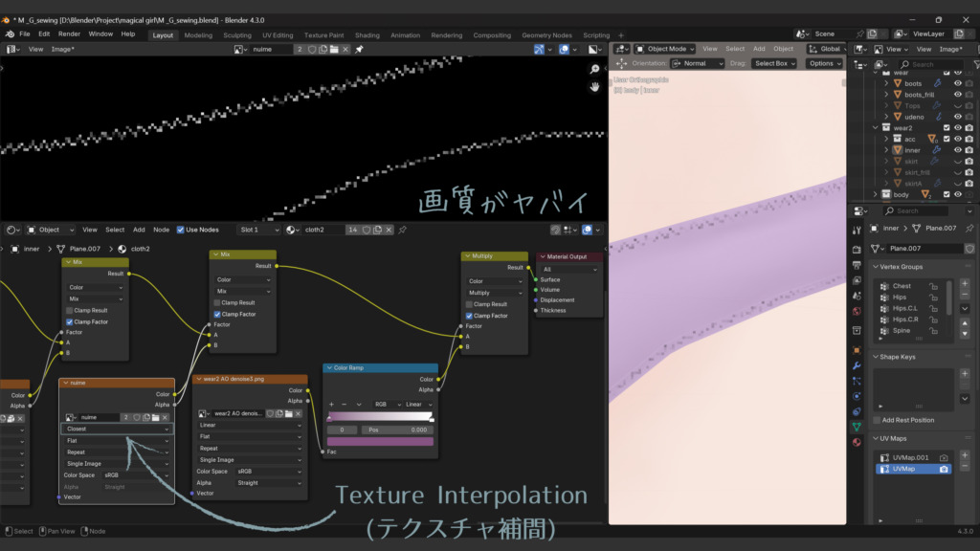The image size is (980, 551).
Task: Open the Material properties tab icon
Action: 857,442
